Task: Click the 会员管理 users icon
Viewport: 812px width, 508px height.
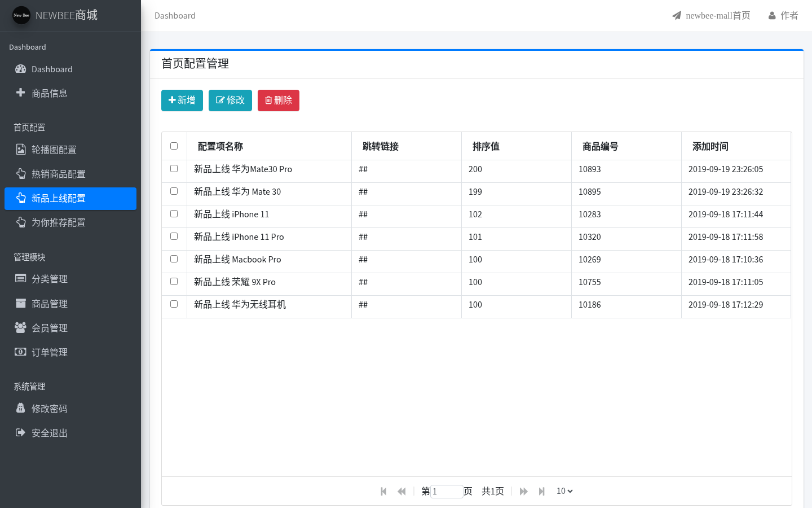Action: pyautogui.click(x=21, y=327)
